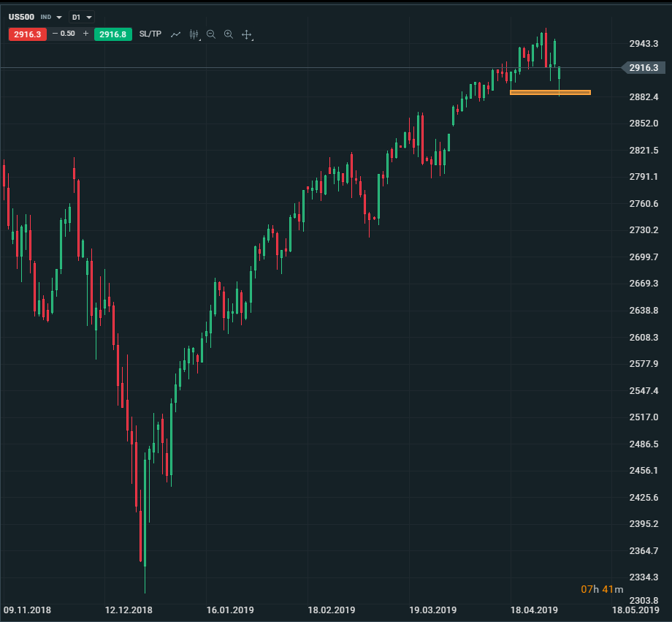Click the 18.04.2019 date on the time axis
This screenshot has width=672, height=622.
click(534, 610)
